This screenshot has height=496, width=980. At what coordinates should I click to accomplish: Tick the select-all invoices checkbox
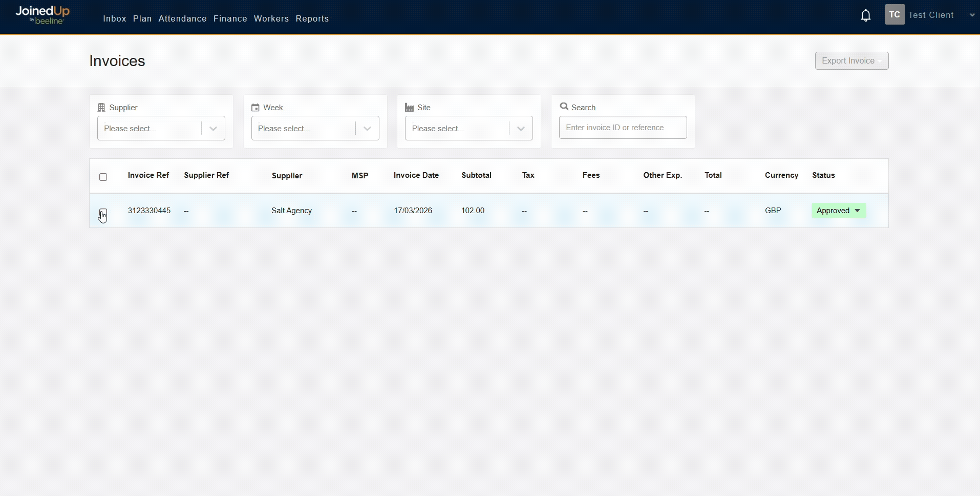click(x=103, y=177)
